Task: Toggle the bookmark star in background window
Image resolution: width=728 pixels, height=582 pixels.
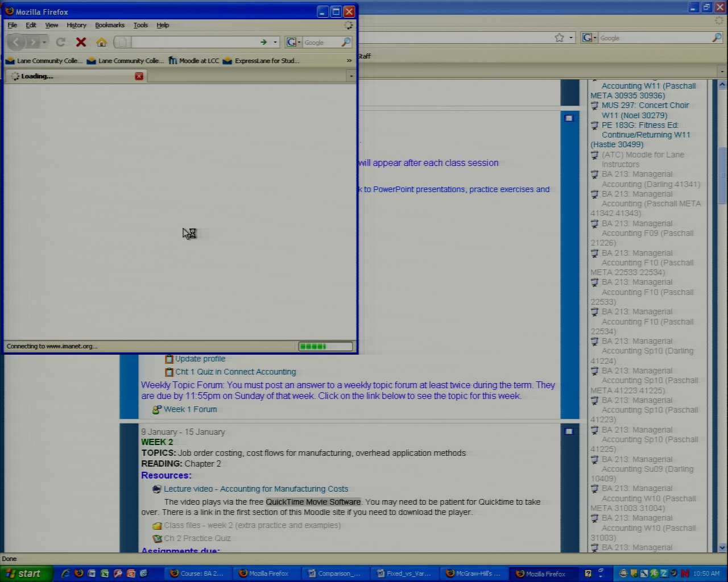Action: pyautogui.click(x=559, y=38)
